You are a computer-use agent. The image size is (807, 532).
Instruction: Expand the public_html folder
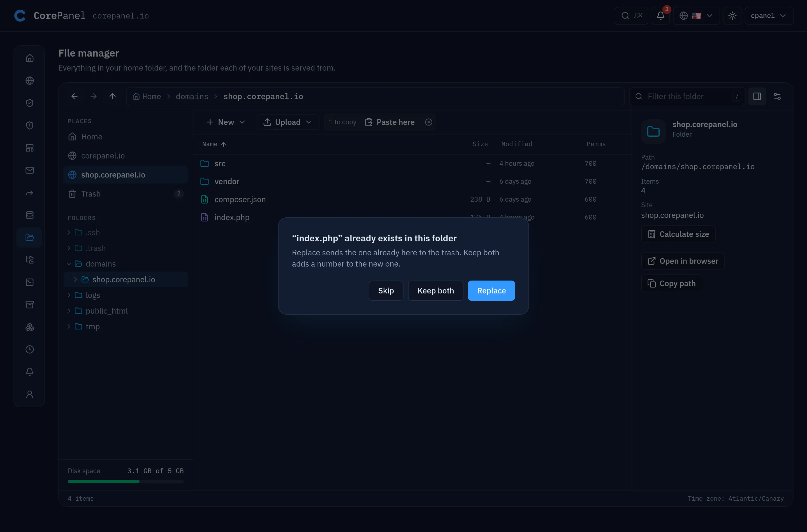point(69,311)
